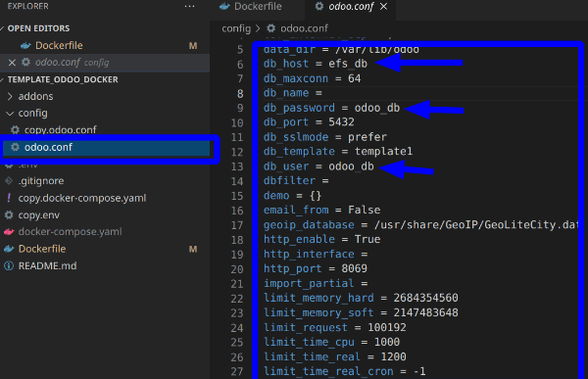Open docker-compose.yaml file

pyautogui.click(x=71, y=232)
